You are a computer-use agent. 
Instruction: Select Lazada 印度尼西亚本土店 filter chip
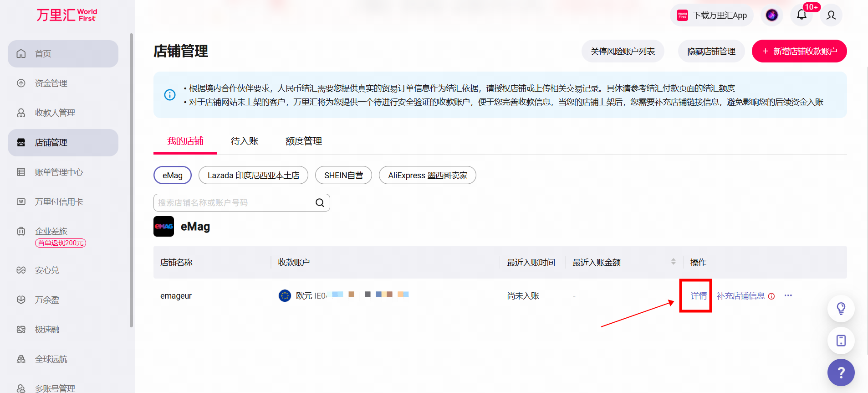pos(254,176)
